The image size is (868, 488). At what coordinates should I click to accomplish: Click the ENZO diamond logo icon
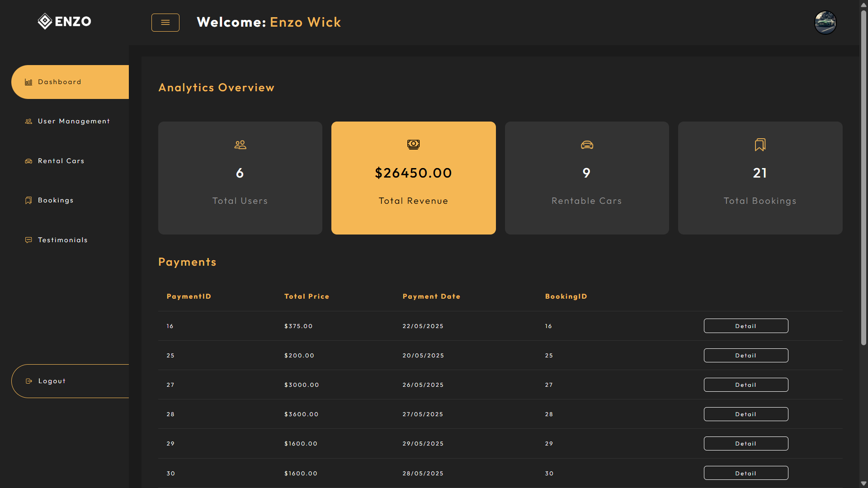tap(45, 21)
